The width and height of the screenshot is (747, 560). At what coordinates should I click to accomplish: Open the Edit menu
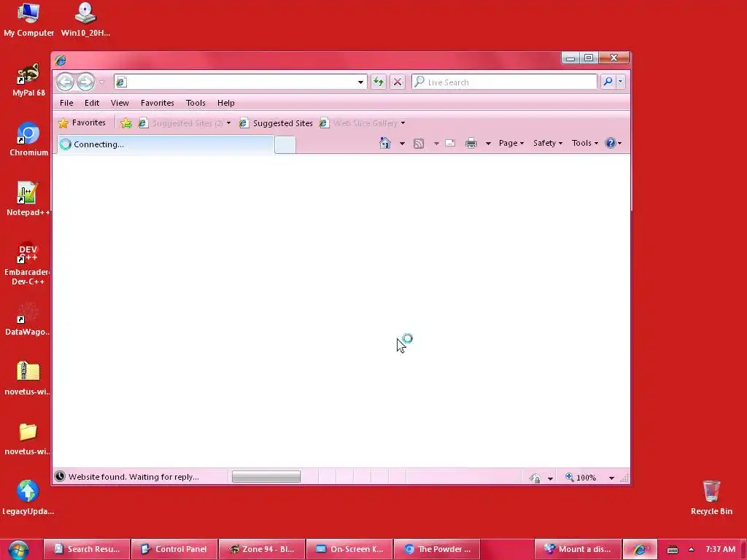click(92, 103)
